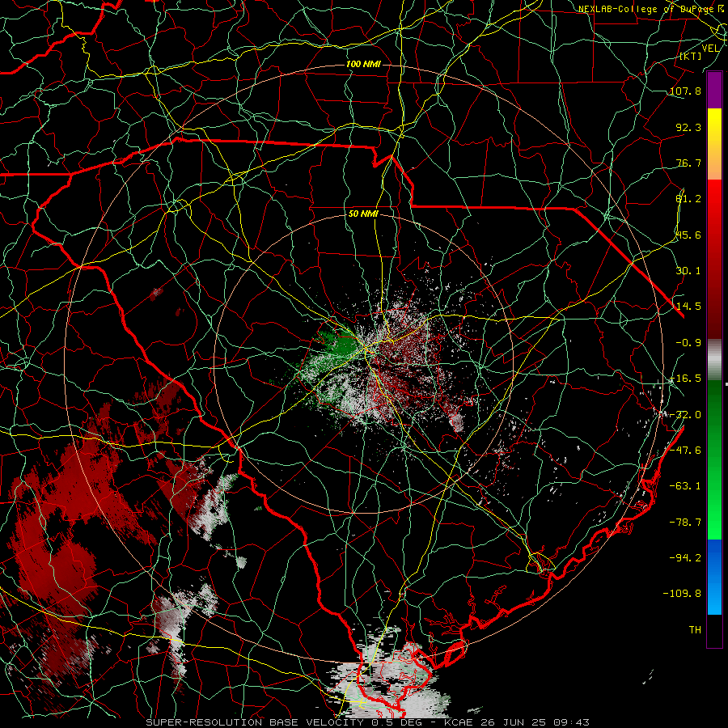Click the 76.7 scale value
The image size is (728, 728).
pos(688,163)
